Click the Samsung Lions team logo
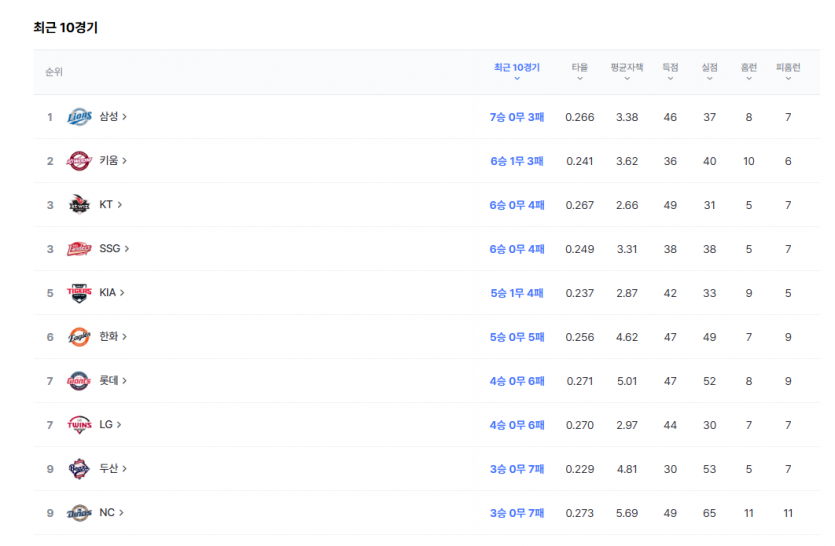The height and width of the screenshot is (546, 835). coord(79,117)
